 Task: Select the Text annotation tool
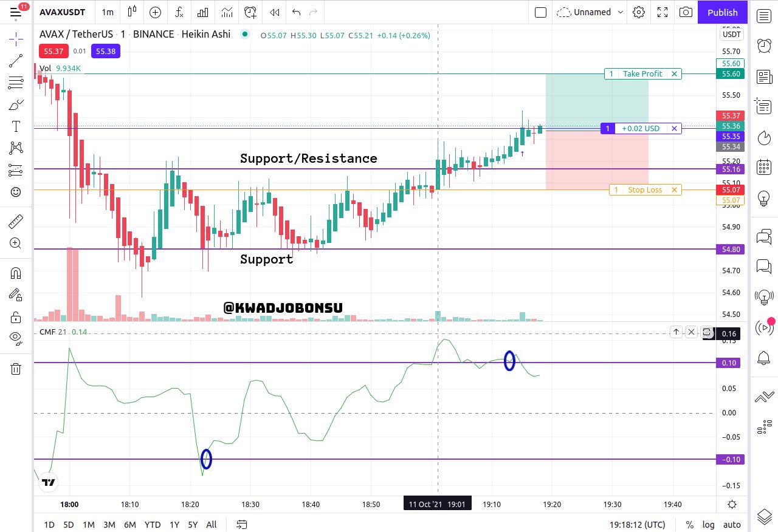16,126
